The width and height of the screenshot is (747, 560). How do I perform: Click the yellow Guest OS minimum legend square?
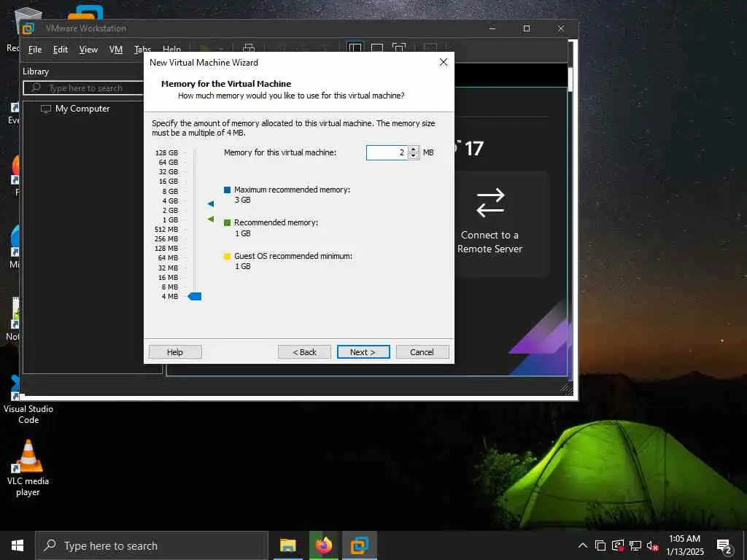point(228,256)
